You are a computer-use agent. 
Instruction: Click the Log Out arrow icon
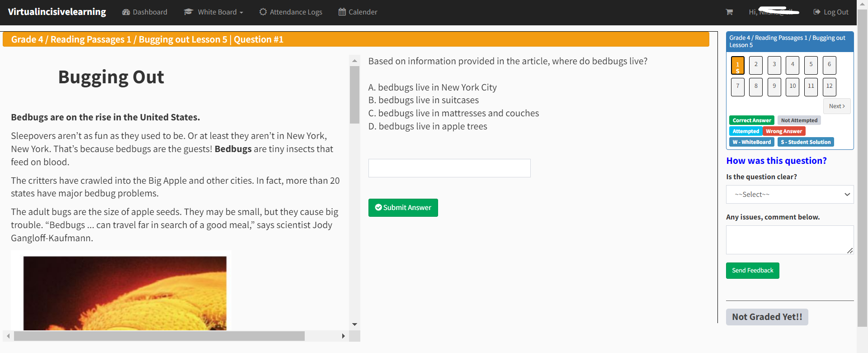coord(816,12)
